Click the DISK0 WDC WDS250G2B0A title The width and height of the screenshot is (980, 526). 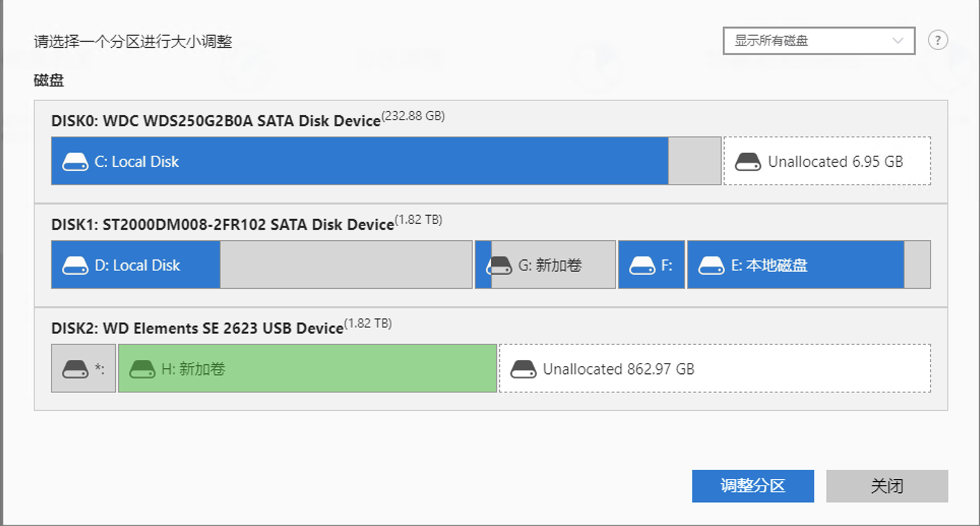[x=216, y=121]
